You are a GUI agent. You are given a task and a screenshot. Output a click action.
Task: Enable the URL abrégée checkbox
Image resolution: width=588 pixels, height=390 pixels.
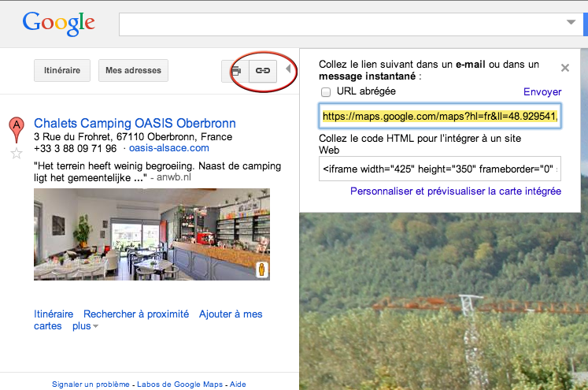(326, 92)
